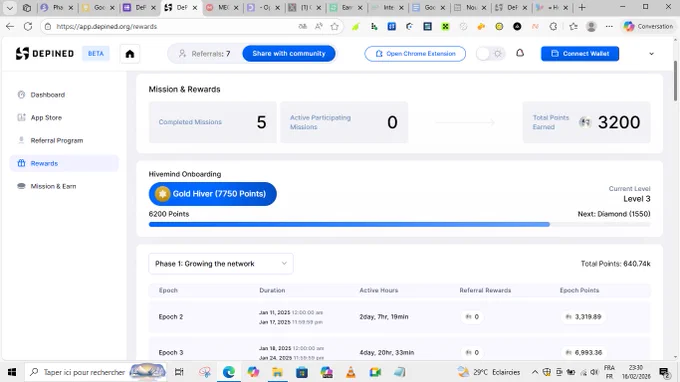Click Next: Diamond (1550) label
Screen dimensions: 680x382
[x=614, y=214]
